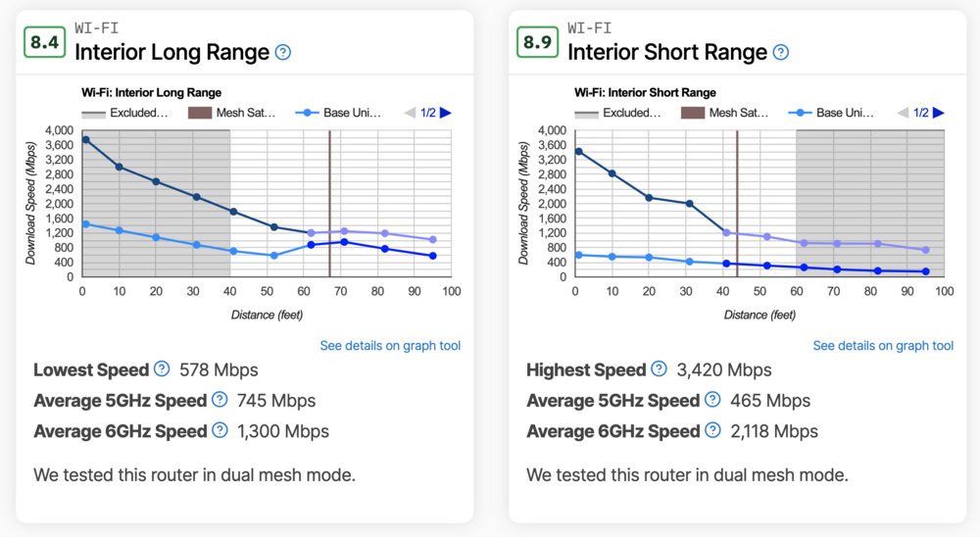980x537 pixels.
Task: Open Highest Speed help tooltip icon
Action: click(659, 369)
